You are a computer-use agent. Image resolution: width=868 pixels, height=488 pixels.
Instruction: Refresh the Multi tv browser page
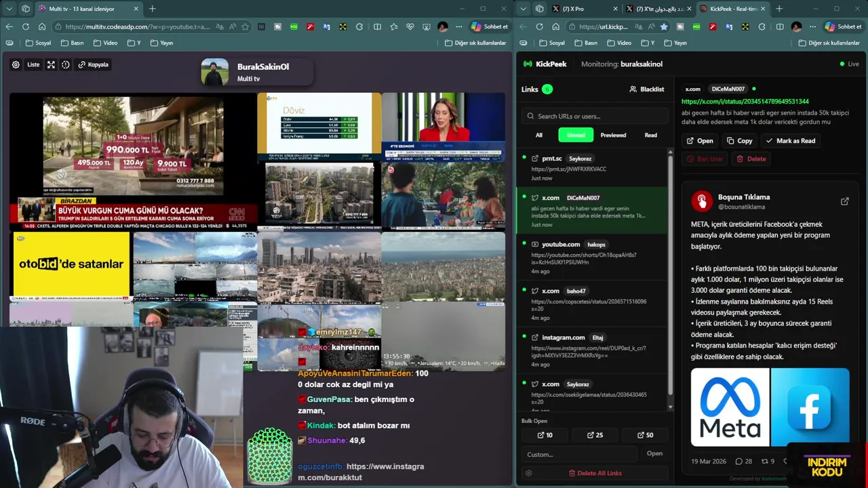pyautogui.click(x=25, y=26)
